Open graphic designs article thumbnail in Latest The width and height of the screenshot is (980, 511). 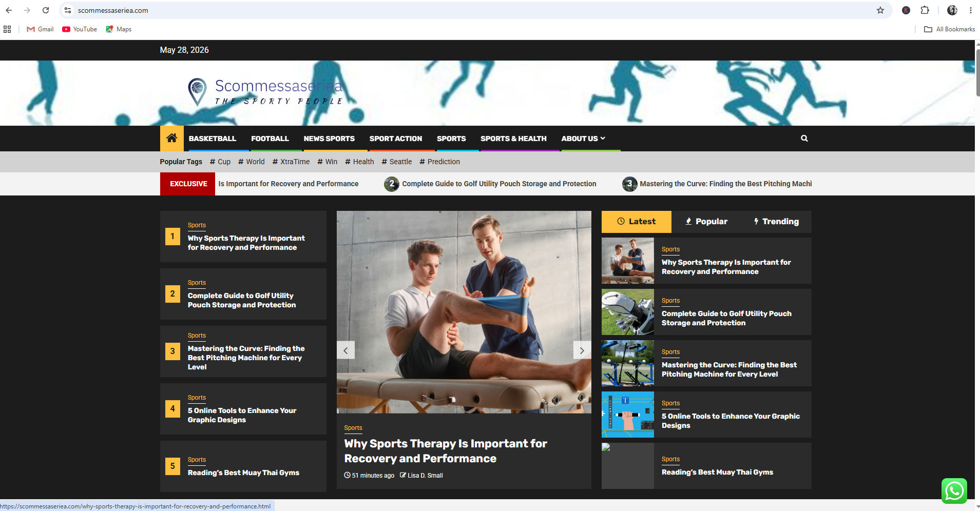628,415
